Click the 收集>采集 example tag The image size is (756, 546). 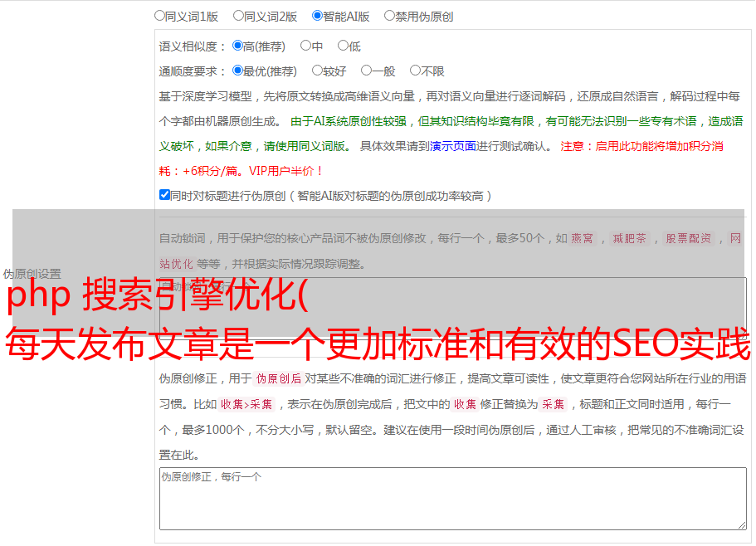(x=246, y=404)
